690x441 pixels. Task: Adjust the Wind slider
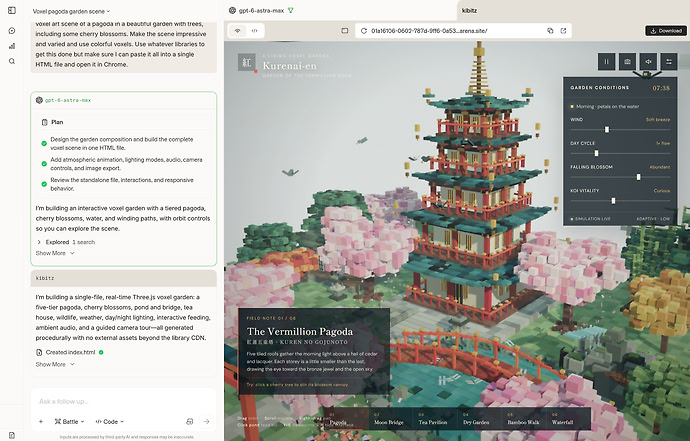[620, 129]
